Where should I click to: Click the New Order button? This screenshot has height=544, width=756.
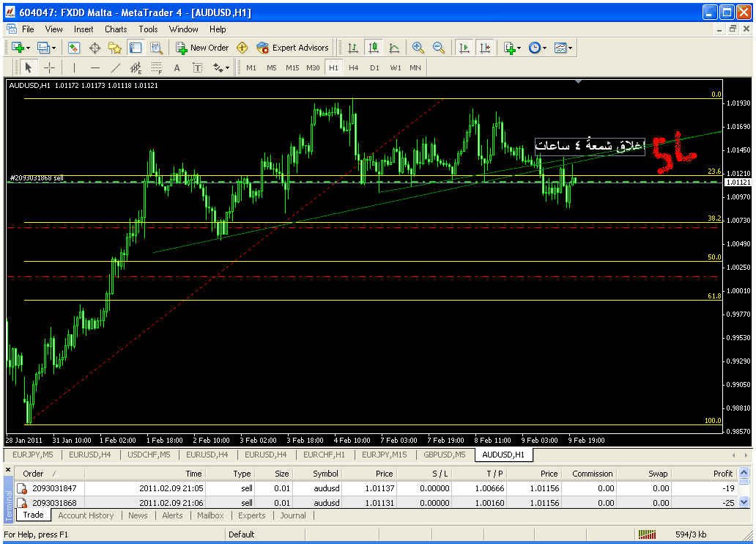pyautogui.click(x=202, y=48)
